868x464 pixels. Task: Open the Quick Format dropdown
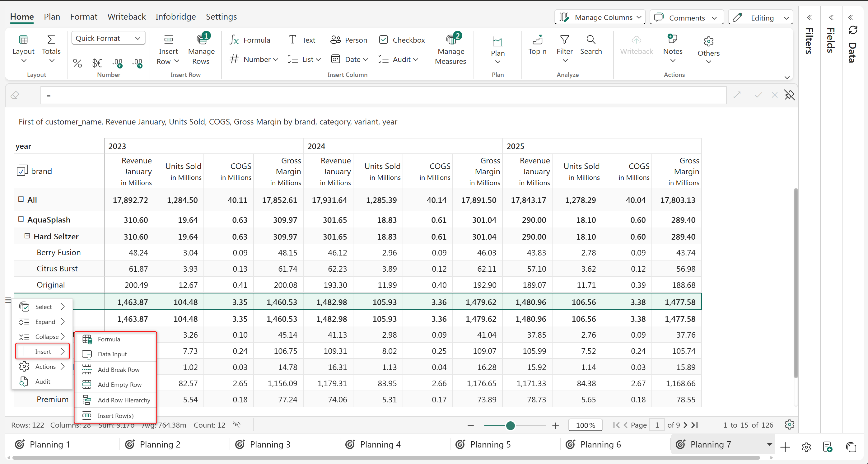(x=108, y=38)
